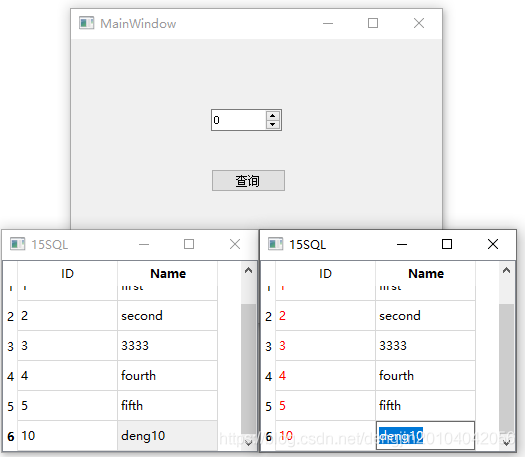Select row header 5 in left 15SQL table
525x457 pixels.
[10, 406]
